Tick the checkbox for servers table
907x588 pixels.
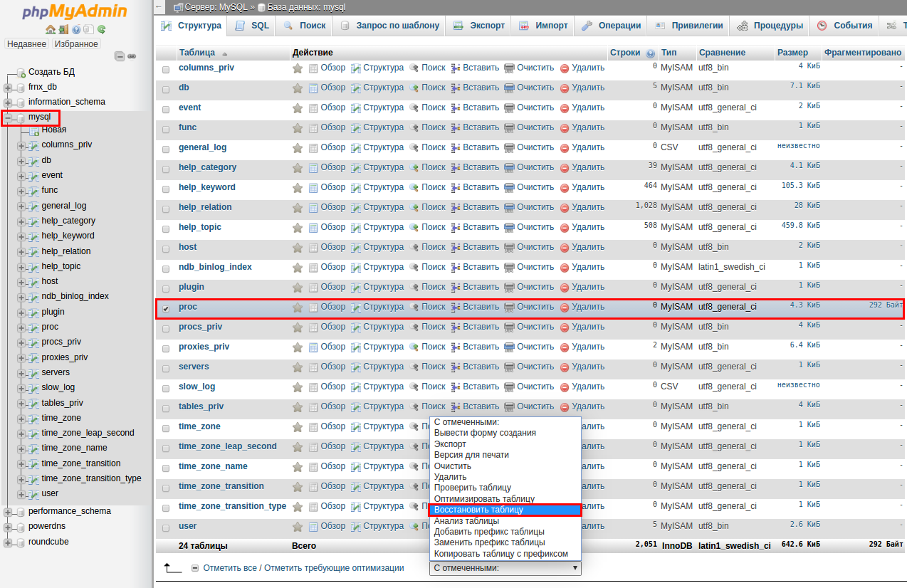pos(166,368)
